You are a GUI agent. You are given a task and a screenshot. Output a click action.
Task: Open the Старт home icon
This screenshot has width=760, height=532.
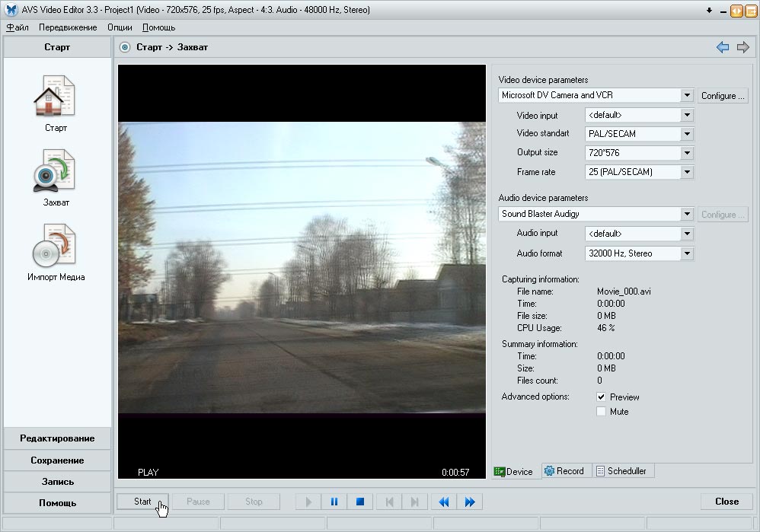pyautogui.click(x=55, y=96)
